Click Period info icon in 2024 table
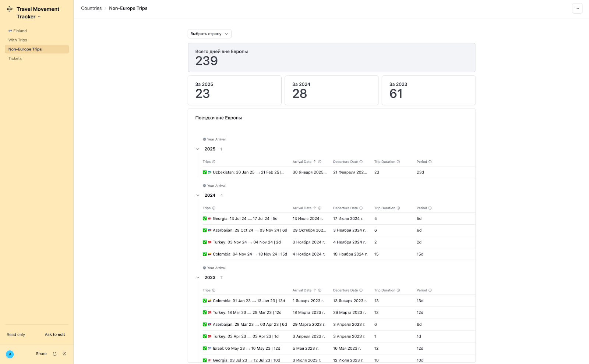Image resolution: width=589 pixels, height=364 pixels. pyautogui.click(x=430, y=208)
